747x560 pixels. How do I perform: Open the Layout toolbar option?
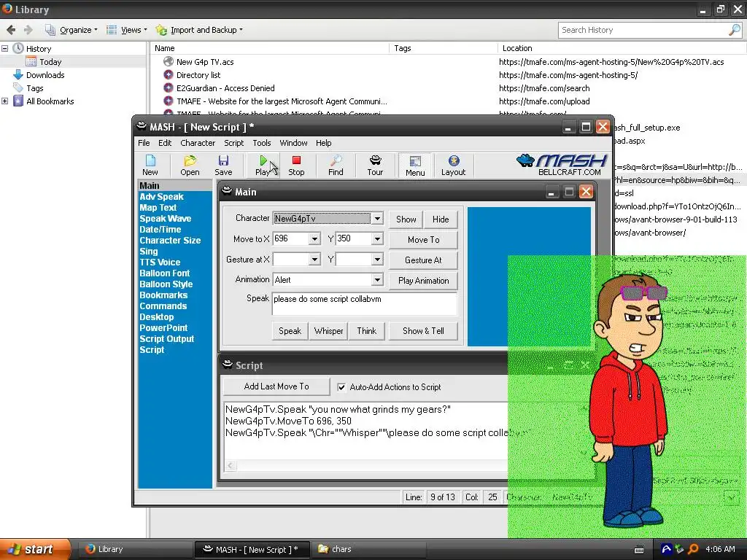(453, 166)
